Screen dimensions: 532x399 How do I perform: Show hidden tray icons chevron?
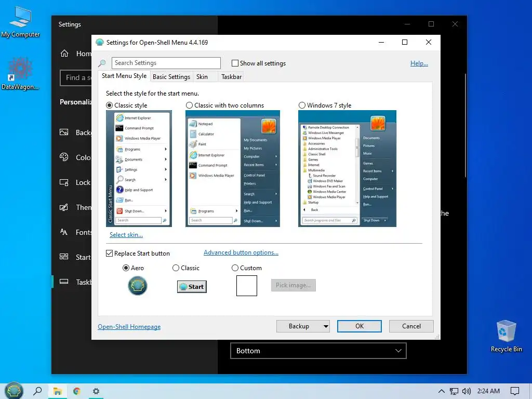coord(441,391)
